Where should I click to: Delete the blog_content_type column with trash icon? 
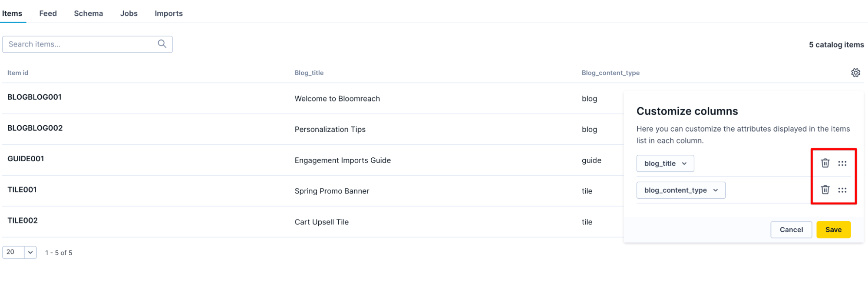tap(824, 190)
